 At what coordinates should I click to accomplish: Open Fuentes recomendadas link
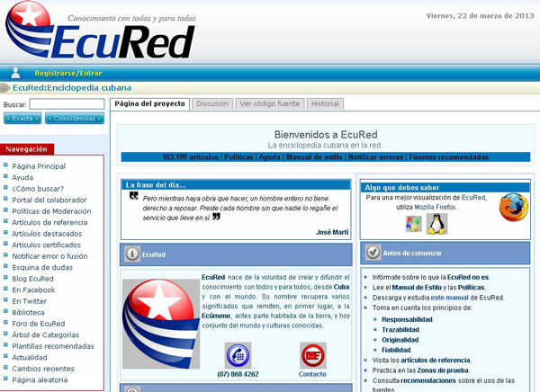click(449, 157)
